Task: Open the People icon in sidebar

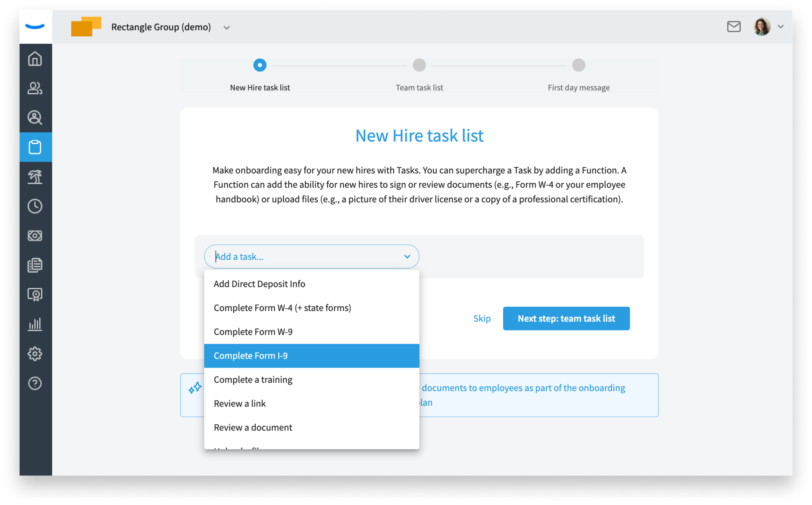Action: tap(35, 88)
